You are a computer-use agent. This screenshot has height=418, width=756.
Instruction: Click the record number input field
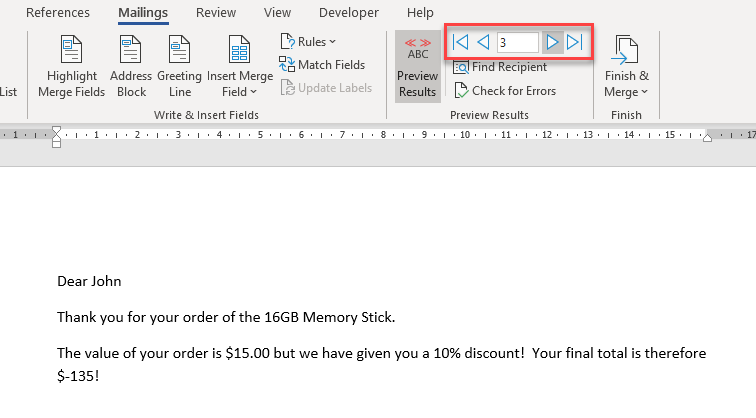tap(517, 42)
